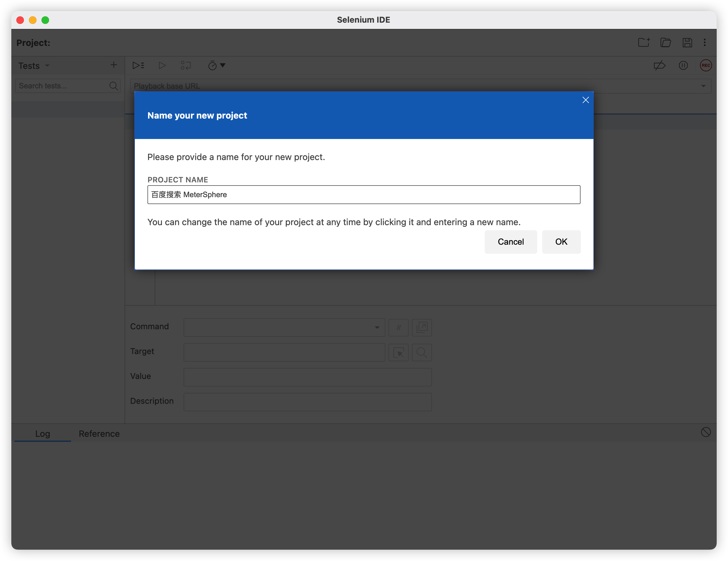Click the Project Name input field
The image size is (728, 561).
click(364, 195)
